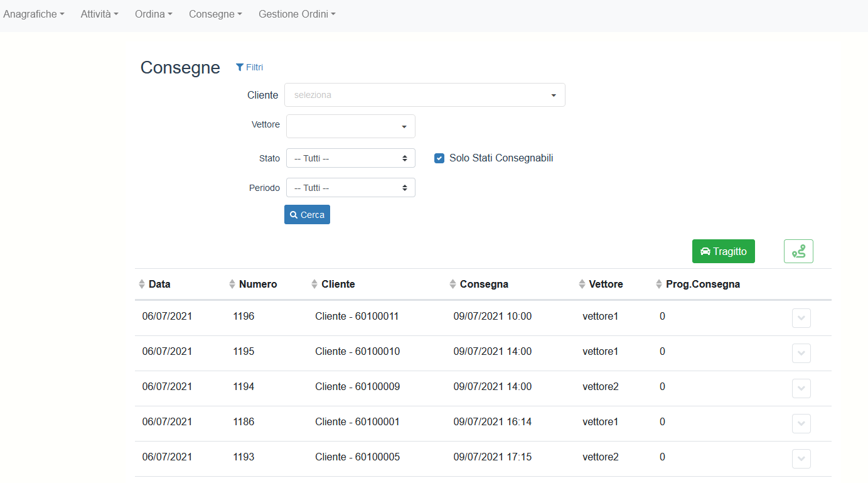This screenshot has width=868, height=483.
Task: Click the route map icon button
Action: pyautogui.click(x=798, y=251)
